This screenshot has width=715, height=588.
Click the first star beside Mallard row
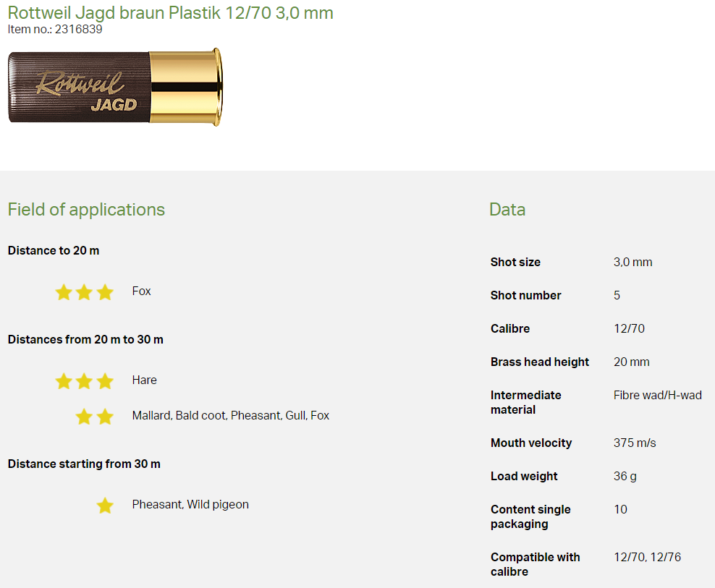[x=84, y=417]
